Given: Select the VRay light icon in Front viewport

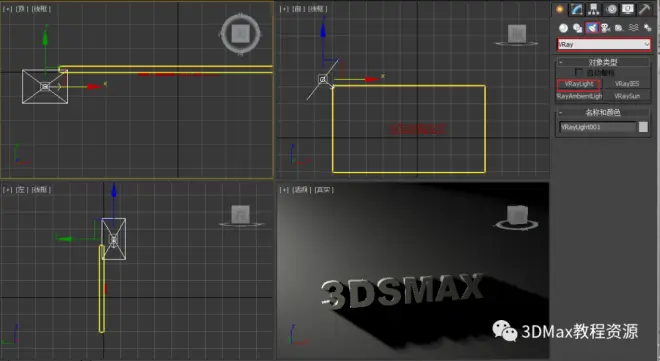Looking at the screenshot, I should tap(323, 79).
